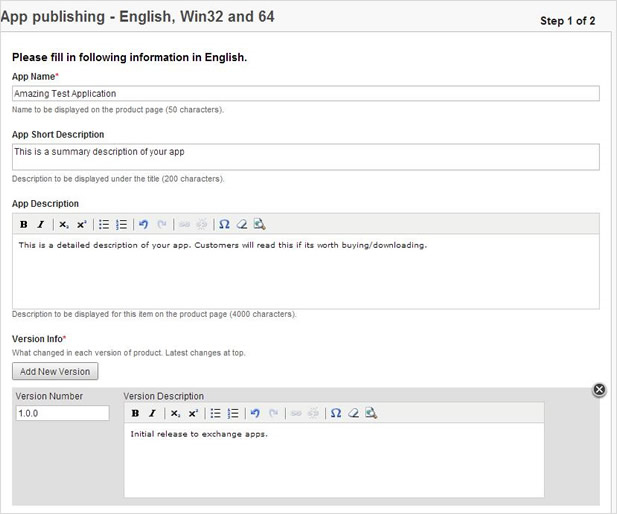Apply superscript in App Description editor
This screenshot has height=514, width=617.
tap(82, 224)
